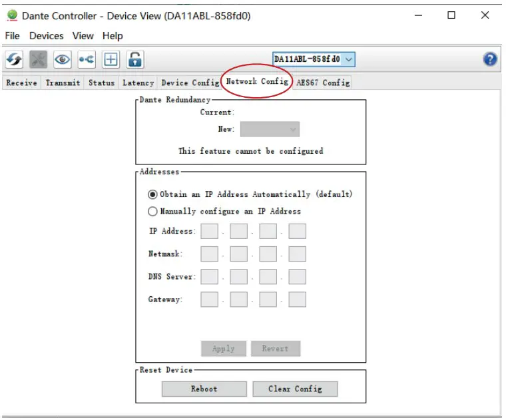Maximize the Dante Controller window
Viewport: 506px width, 420px height.
[x=451, y=15]
